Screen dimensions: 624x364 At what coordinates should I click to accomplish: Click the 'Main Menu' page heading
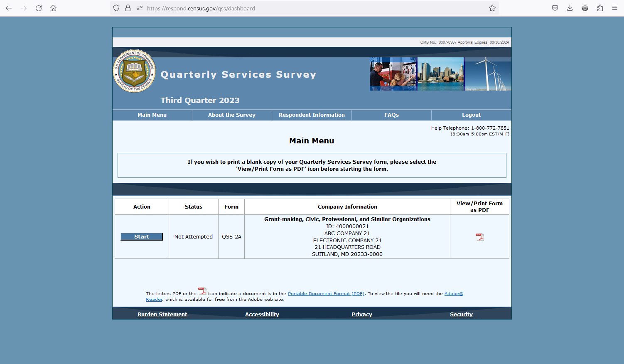click(312, 141)
